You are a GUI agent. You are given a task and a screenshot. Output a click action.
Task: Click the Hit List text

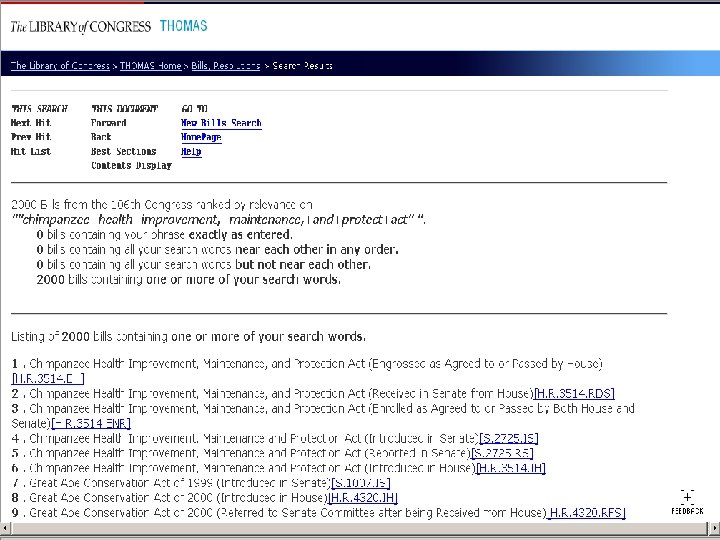pyautogui.click(x=31, y=152)
